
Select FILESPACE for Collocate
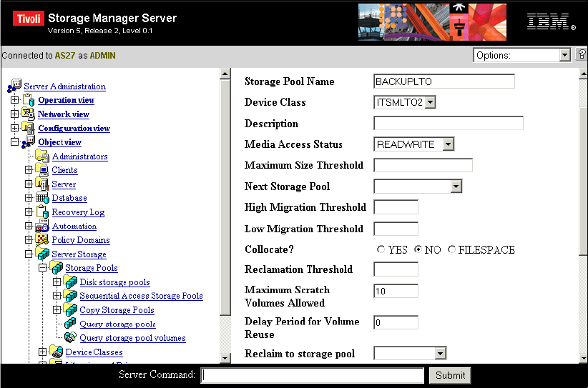click(x=452, y=249)
